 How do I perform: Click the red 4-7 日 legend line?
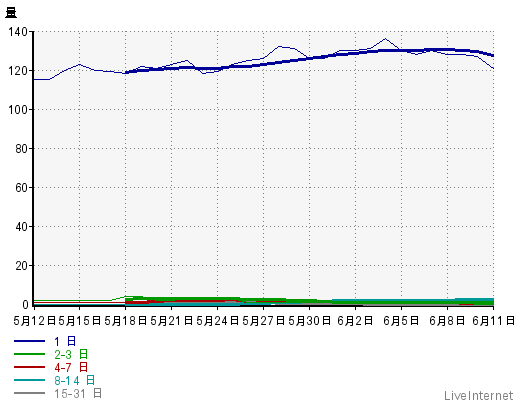[x=29, y=367]
